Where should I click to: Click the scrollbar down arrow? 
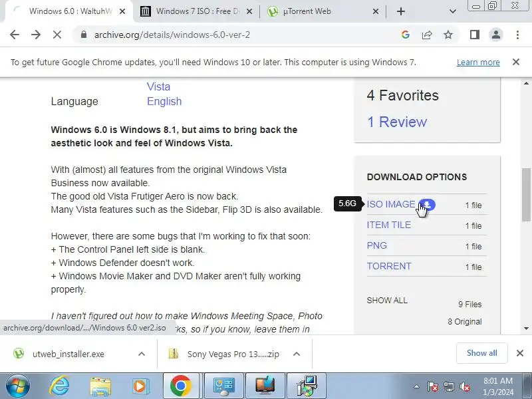coord(526,329)
